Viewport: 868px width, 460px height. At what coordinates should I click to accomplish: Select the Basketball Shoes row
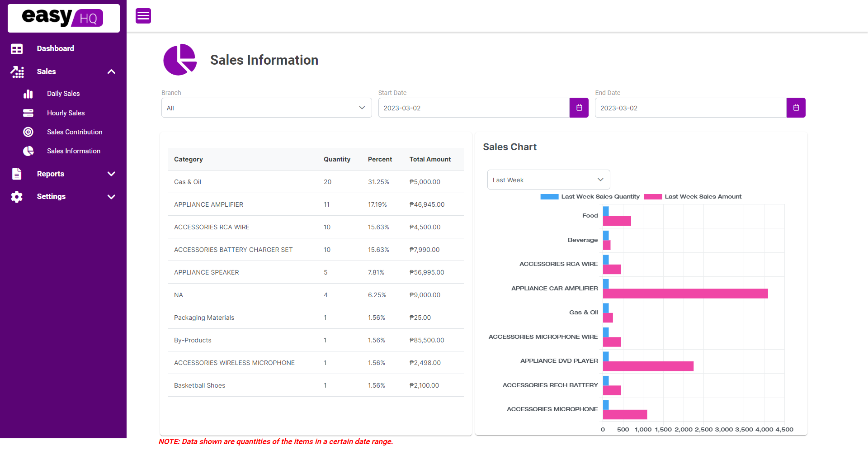point(316,385)
